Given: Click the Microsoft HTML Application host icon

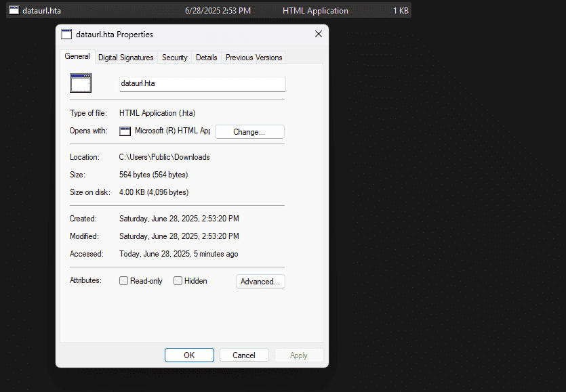Looking at the screenshot, I should (x=125, y=131).
